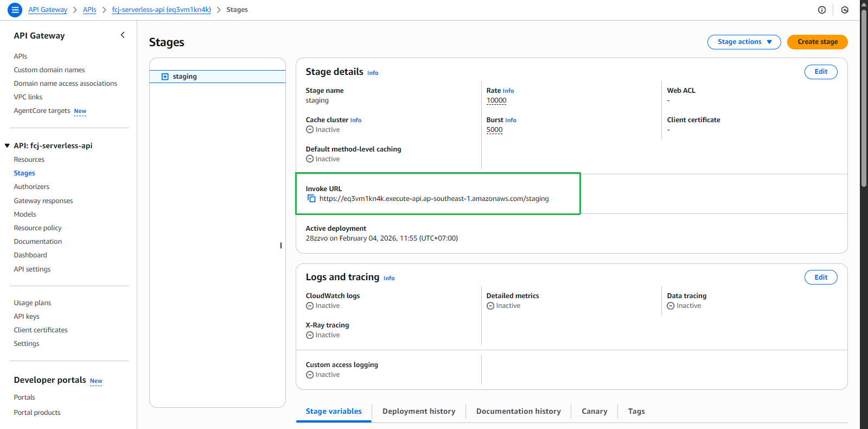This screenshot has width=868, height=429.
Task: Open the settings hexagon icon in top bar
Action: click(845, 10)
